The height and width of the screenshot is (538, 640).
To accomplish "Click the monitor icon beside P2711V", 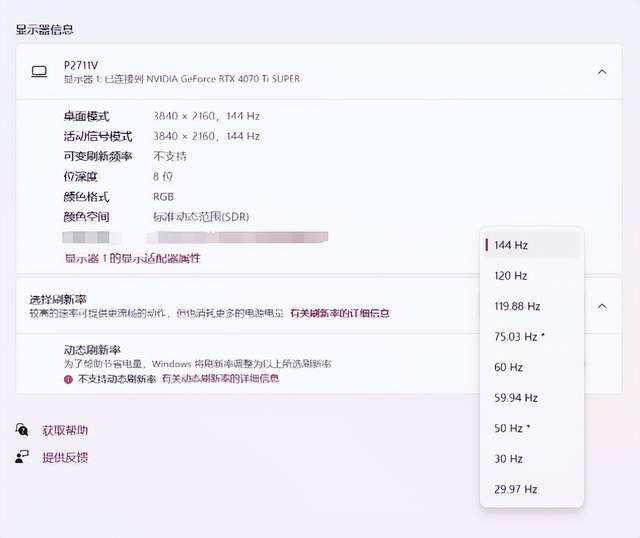I will tap(39, 72).
